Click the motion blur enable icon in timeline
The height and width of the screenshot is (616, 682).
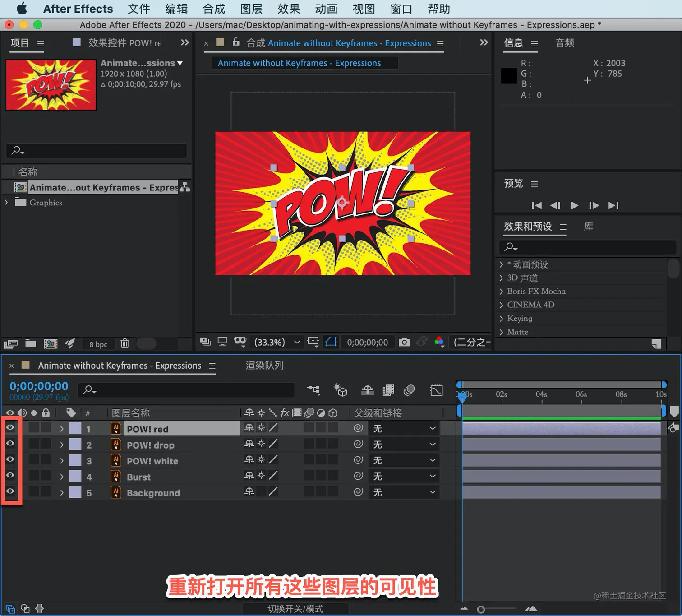click(409, 390)
